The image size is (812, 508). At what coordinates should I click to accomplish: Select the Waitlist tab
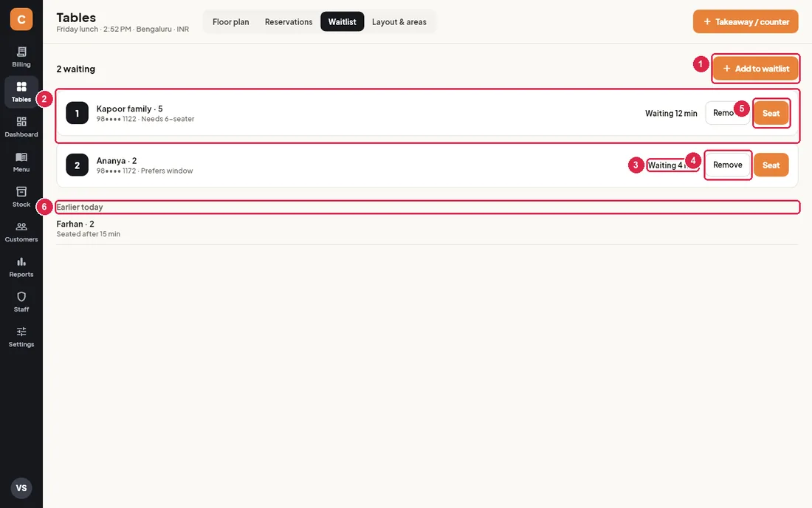(342, 21)
